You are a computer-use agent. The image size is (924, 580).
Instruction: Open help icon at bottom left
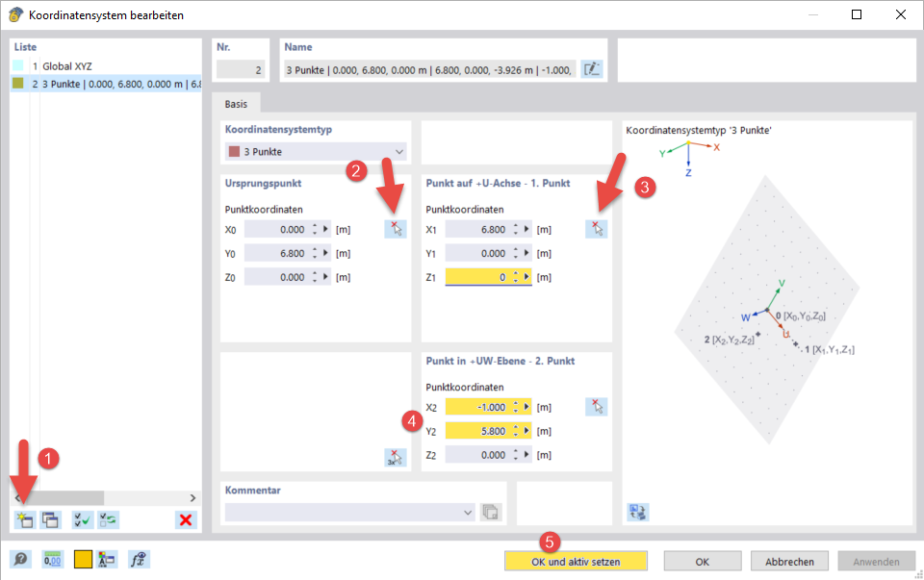(x=20, y=559)
